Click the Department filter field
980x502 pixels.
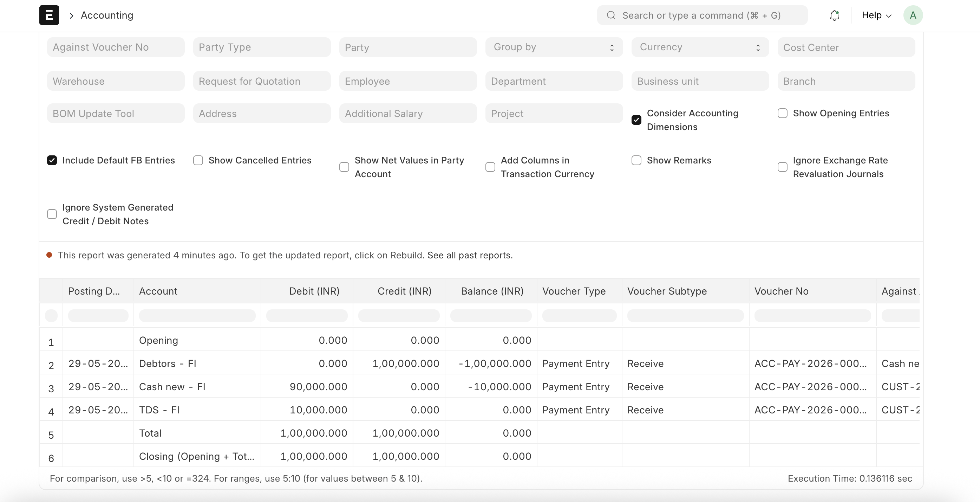point(554,81)
